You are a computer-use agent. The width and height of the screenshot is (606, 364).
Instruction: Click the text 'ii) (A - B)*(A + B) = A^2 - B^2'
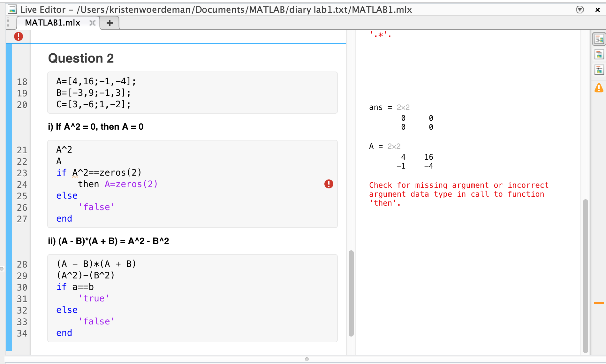click(109, 241)
